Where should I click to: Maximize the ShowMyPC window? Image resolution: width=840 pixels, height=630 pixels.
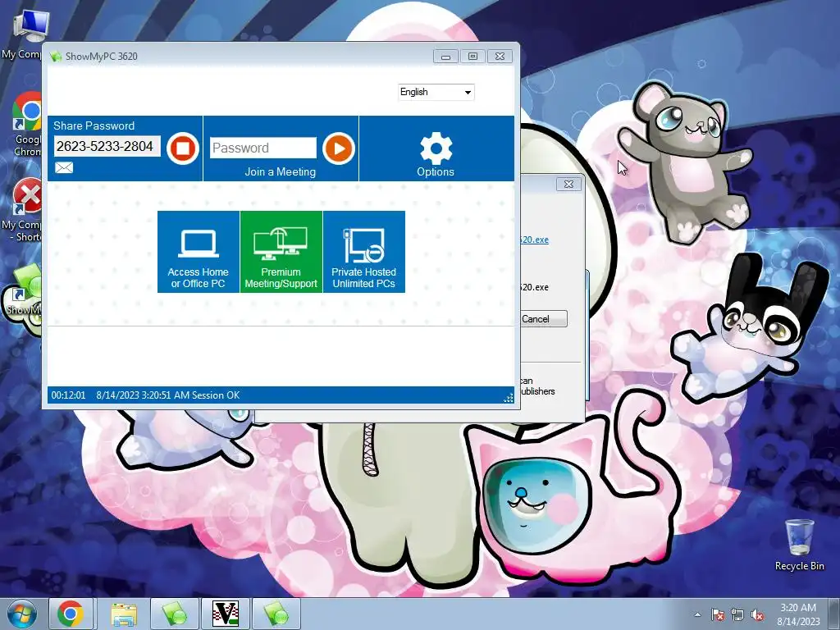coord(472,57)
